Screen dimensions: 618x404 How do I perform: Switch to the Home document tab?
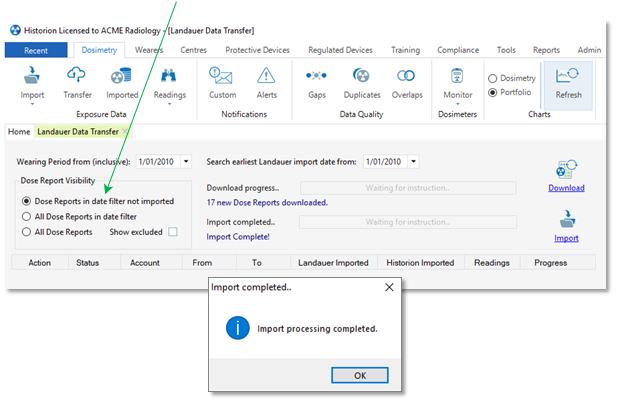[x=19, y=132]
